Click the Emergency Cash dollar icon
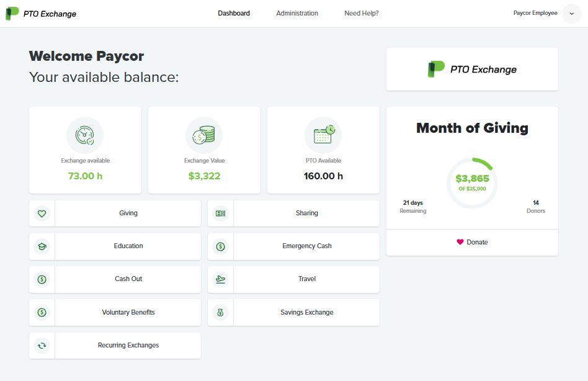This screenshot has height=381, width=588. click(221, 246)
